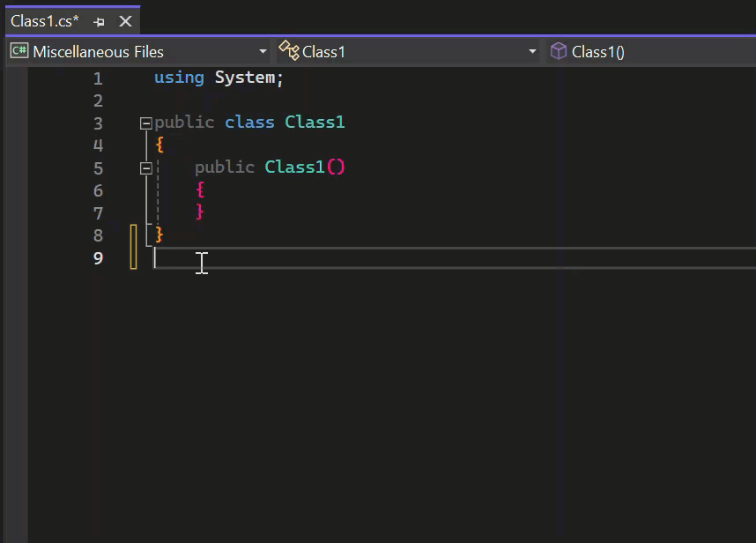Click the class icon in the type navigation box
Image resolution: width=756 pixels, height=543 pixels.
pos(289,51)
